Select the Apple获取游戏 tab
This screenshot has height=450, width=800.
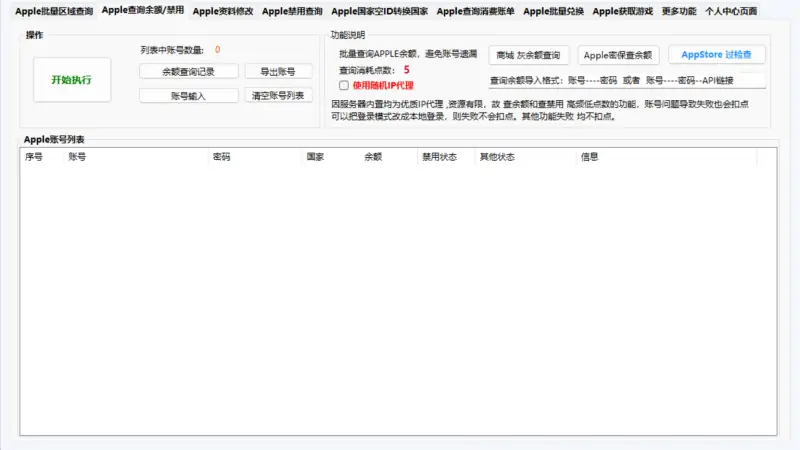pyautogui.click(x=623, y=11)
